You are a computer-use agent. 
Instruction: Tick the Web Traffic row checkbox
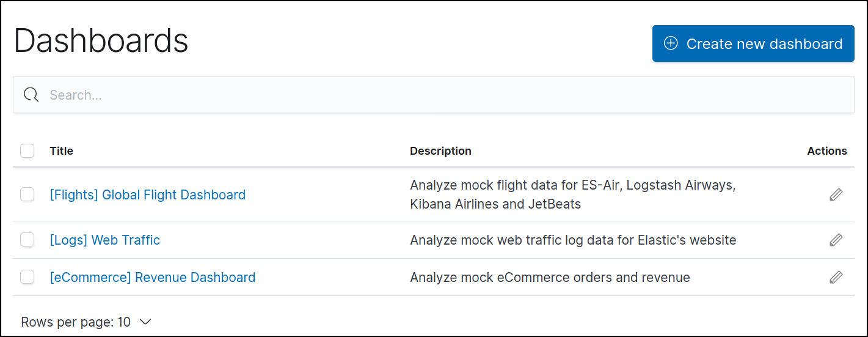27,240
